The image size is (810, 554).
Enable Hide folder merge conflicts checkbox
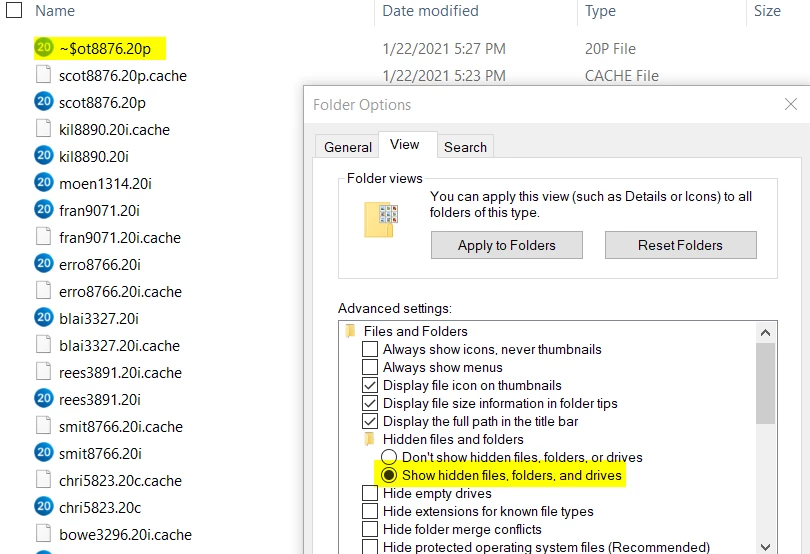[370, 530]
